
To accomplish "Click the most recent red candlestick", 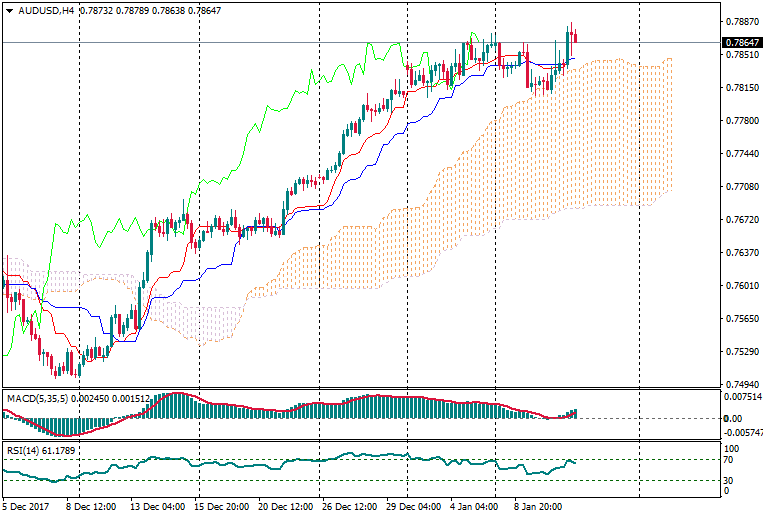I will click(x=575, y=36).
